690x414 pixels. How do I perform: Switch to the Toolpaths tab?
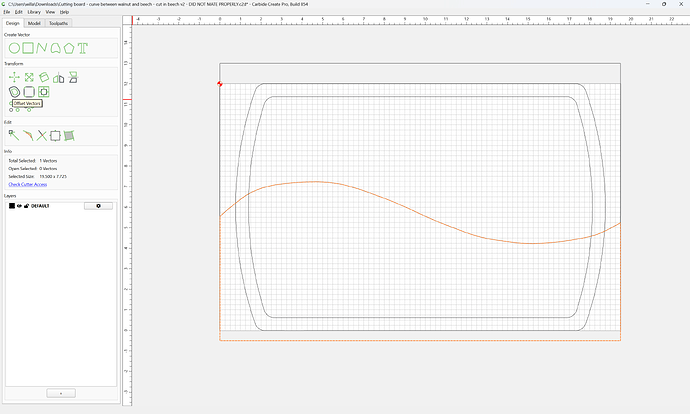(x=58, y=23)
